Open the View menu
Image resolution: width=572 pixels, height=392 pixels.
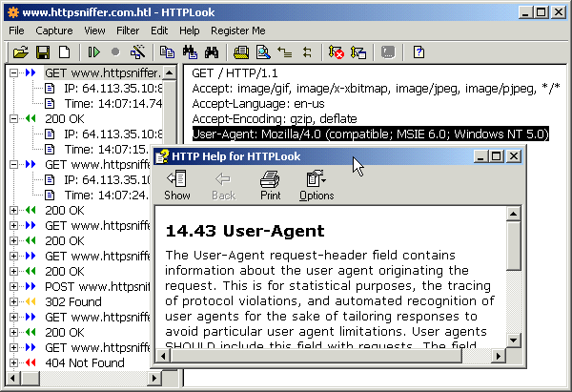coord(94,31)
